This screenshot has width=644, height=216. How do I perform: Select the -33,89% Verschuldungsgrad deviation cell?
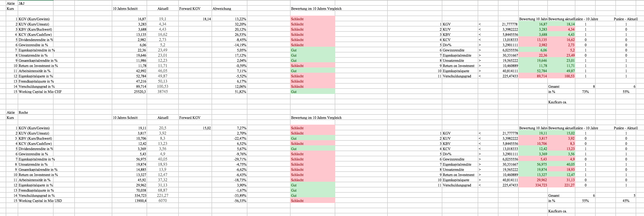point(240,195)
